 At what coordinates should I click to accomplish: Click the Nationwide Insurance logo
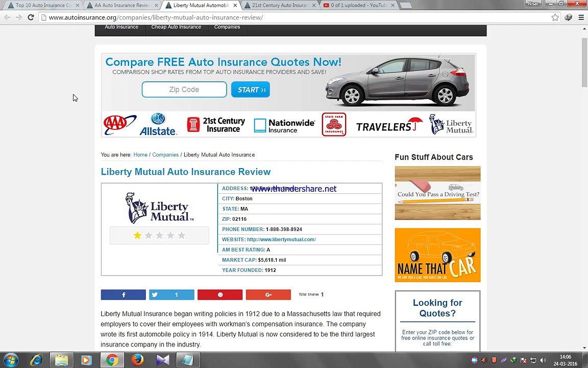284,126
